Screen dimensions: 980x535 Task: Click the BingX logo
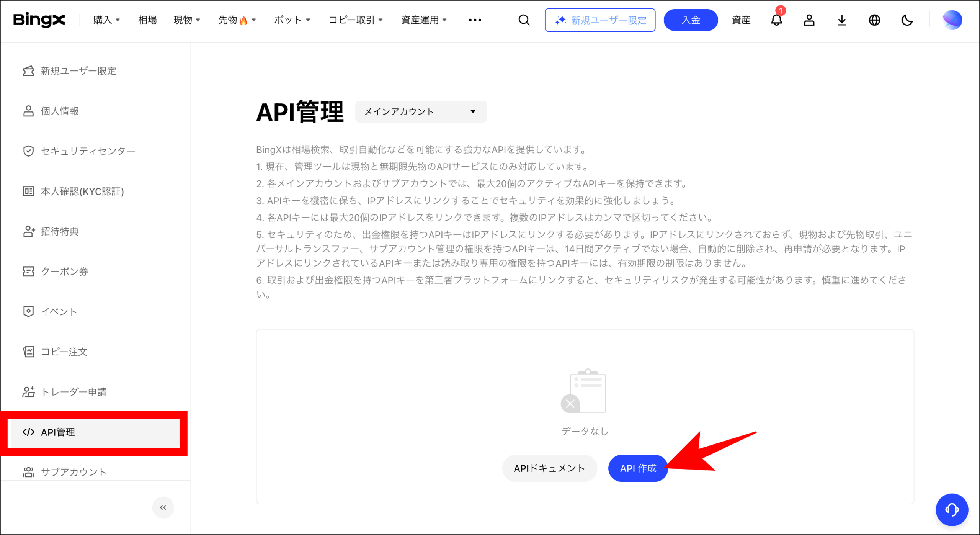tap(39, 20)
